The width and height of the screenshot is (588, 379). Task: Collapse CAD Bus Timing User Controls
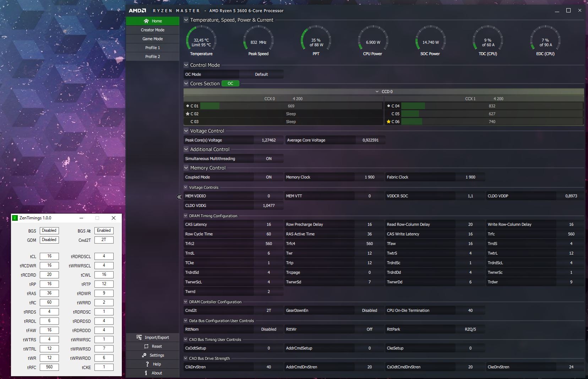186,340
